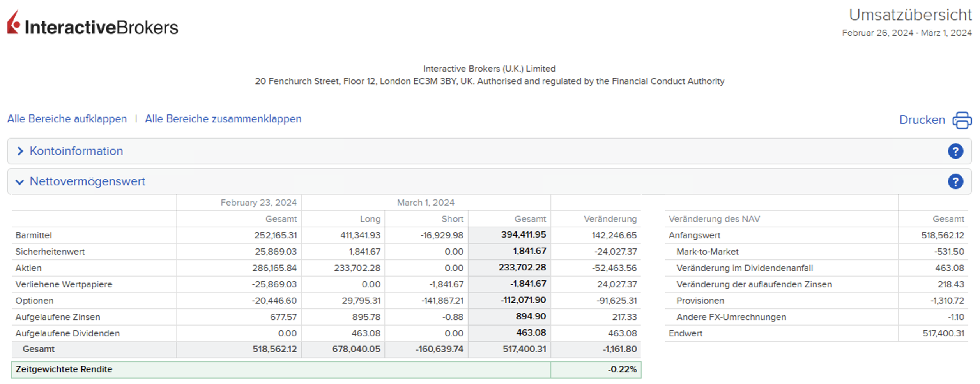This screenshot has height=384, width=980.
Task: Select the Barmittel total value 394,411.95
Action: pos(523,235)
